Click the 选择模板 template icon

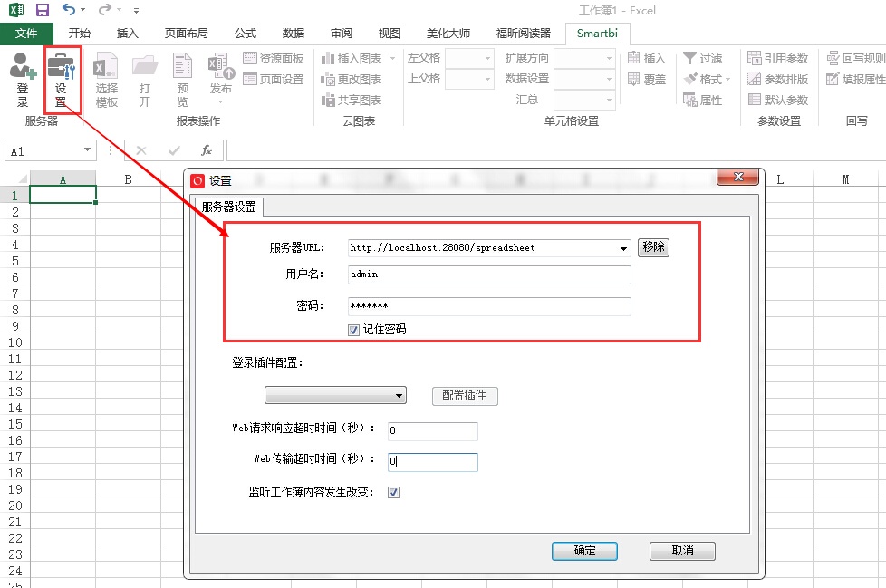[106, 79]
